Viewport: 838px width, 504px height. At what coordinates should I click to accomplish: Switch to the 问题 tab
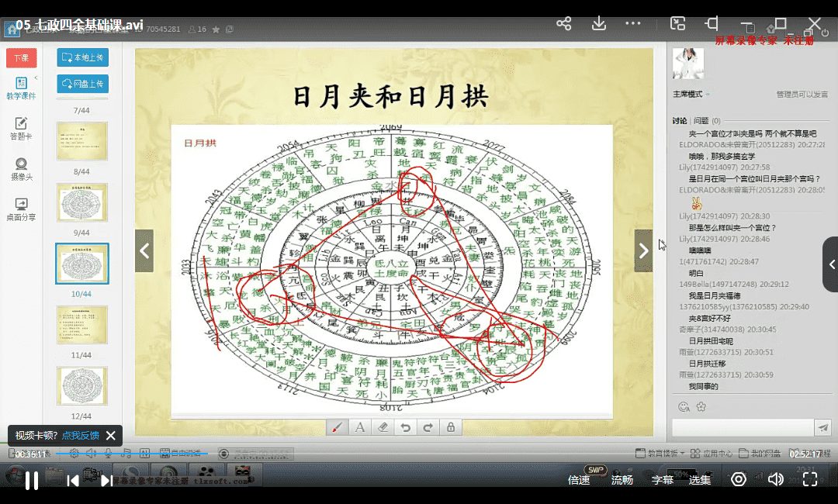tap(701, 121)
